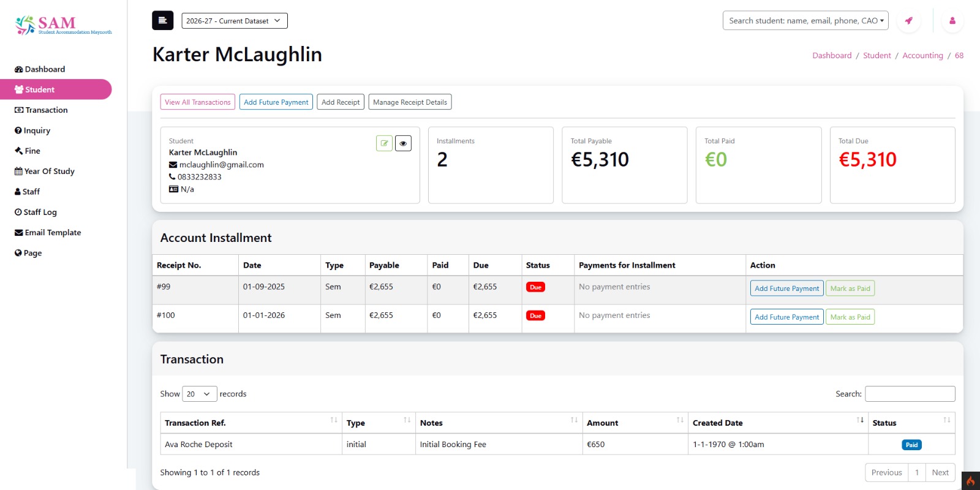
Task: Open the user profile icon
Action: 952,21
